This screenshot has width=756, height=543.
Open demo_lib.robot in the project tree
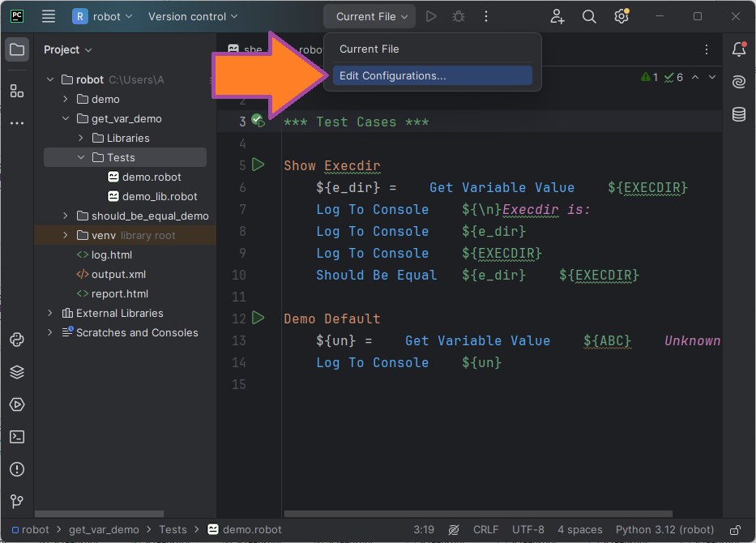152,197
